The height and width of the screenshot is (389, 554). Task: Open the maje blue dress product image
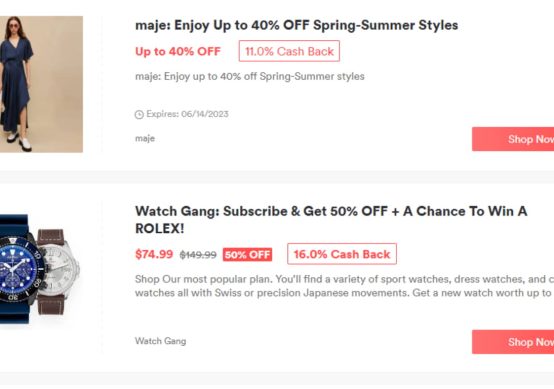coord(41,84)
